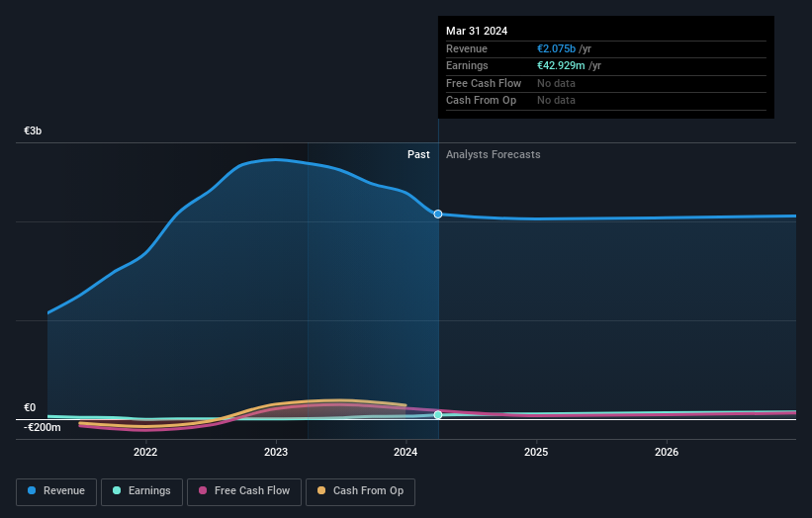Click the Past label on chart
The image size is (812, 518).
418,155
